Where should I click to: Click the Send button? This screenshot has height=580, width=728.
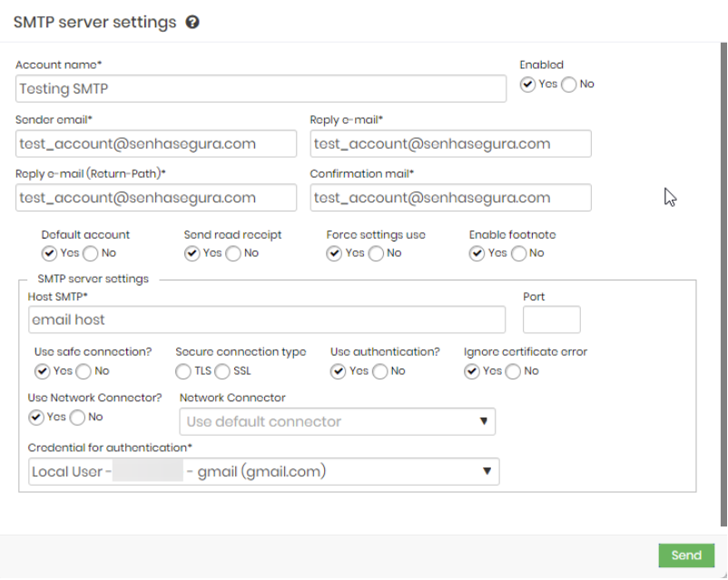point(686,555)
